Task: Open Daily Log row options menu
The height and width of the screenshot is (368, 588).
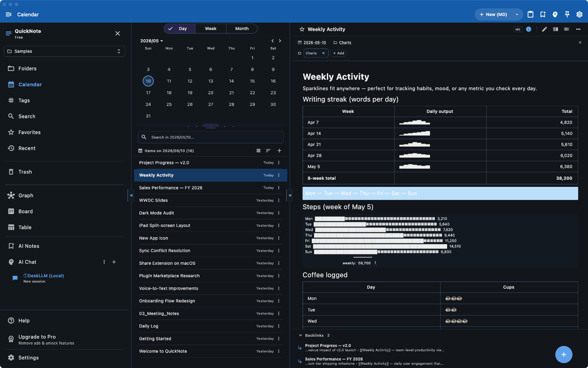Action: [x=279, y=326]
